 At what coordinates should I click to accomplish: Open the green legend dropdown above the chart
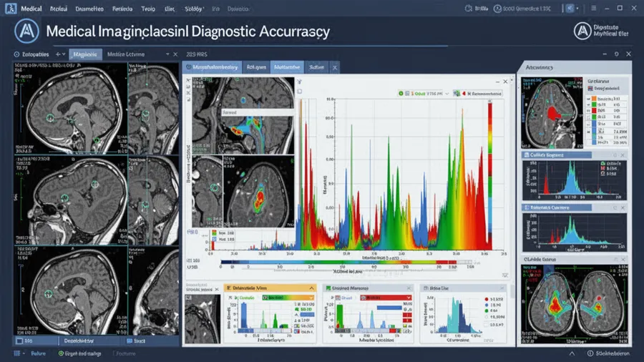pyautogui.click(x=424, y=94)
